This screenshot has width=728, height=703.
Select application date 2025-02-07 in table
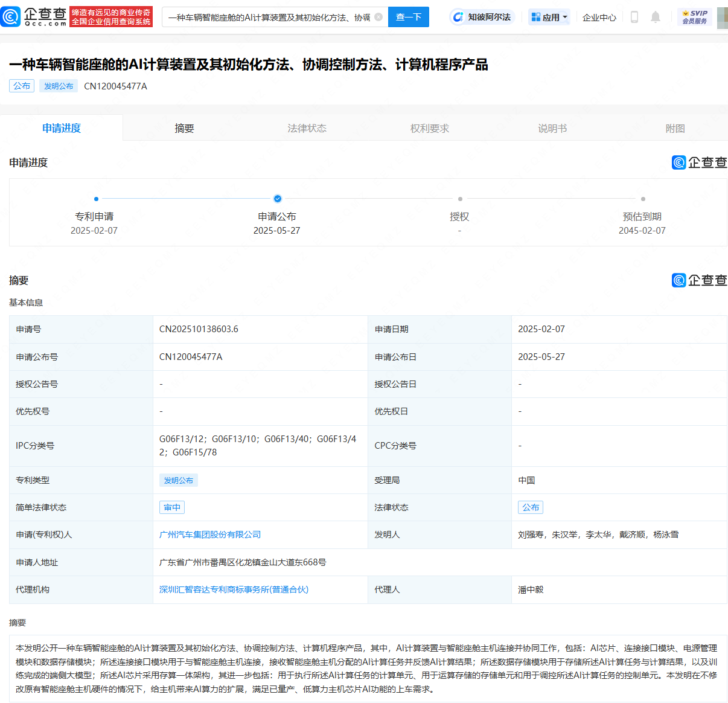click(541, 329)
